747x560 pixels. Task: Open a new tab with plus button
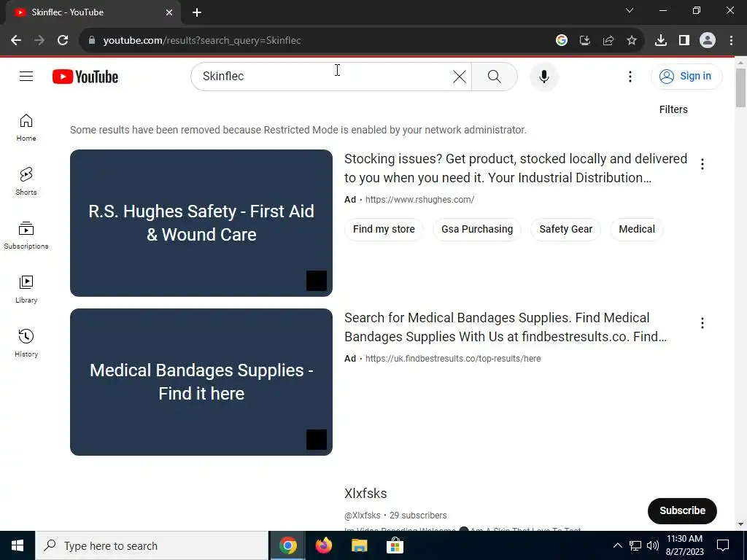coord(197,12)
